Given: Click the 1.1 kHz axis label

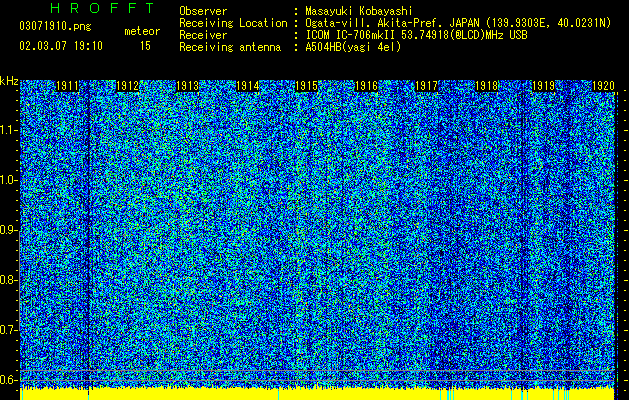Looking at the screenshot, I should pyautogui.click(x=8, y=131).
